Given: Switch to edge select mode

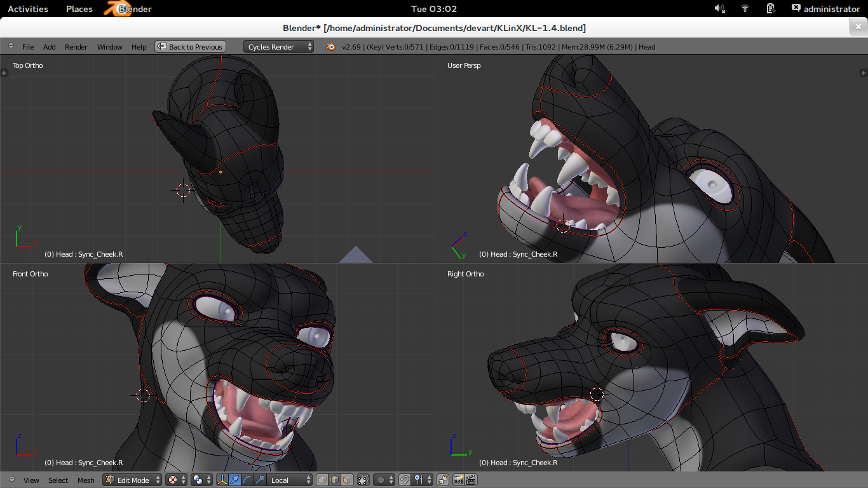Looking at the screenshot, I should (x=335, y=480).
